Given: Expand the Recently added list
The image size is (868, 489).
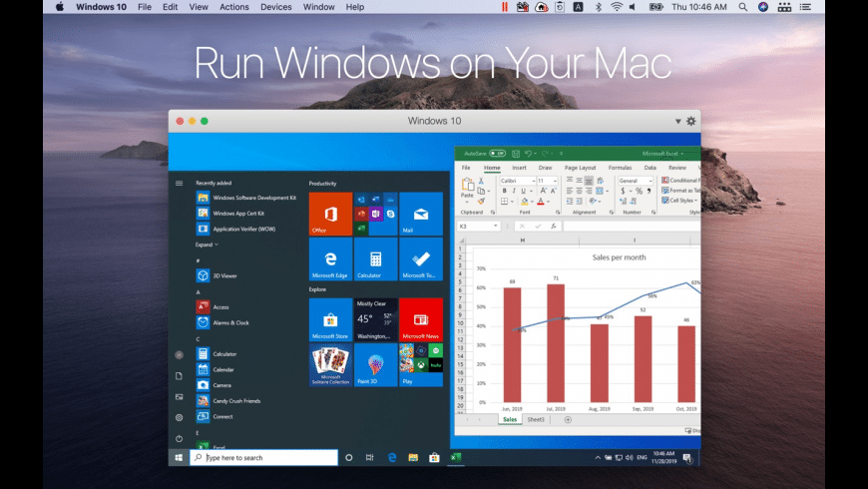Looking at the screenshot, I should pyautogui.click(x=207, y=244).
